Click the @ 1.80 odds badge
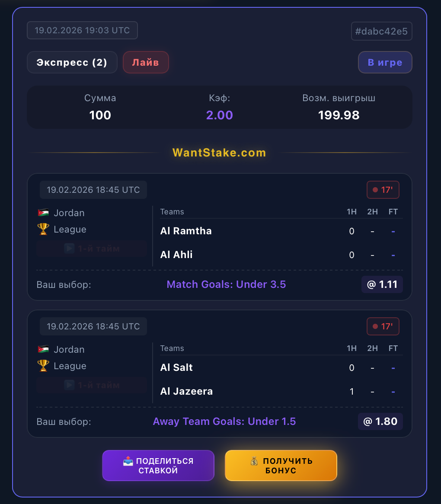The width and height of the screenshot is (441, 504). [380, 421]
